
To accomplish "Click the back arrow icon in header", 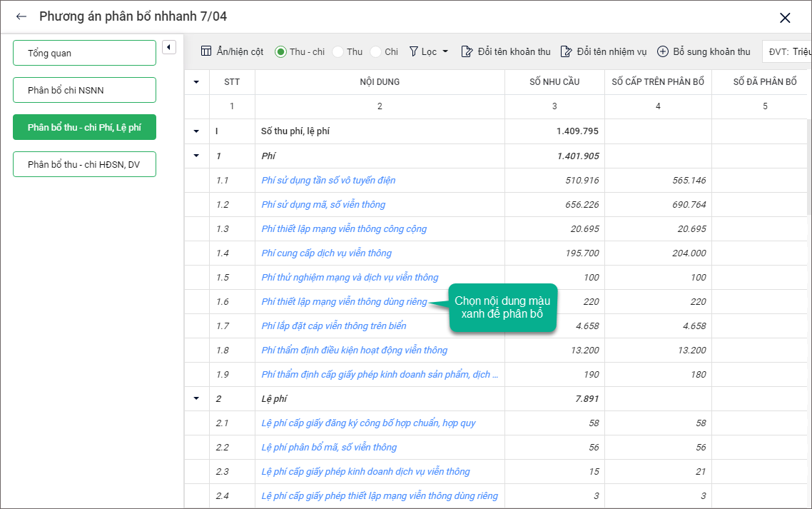I will [21, 16].
